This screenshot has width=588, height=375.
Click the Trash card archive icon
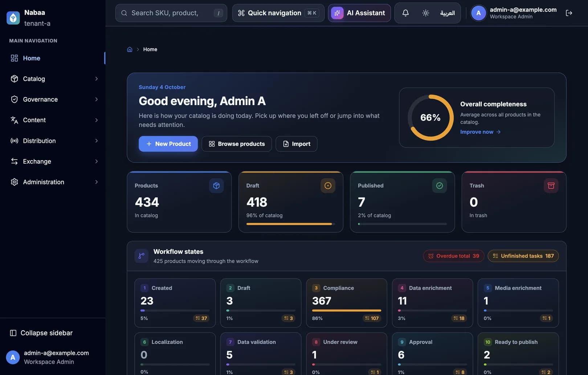tap(551, 186)
